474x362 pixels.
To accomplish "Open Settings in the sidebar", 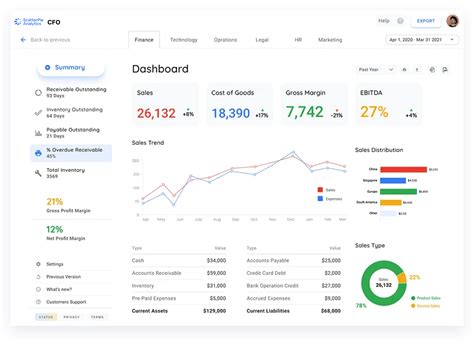I will point(55,264).
